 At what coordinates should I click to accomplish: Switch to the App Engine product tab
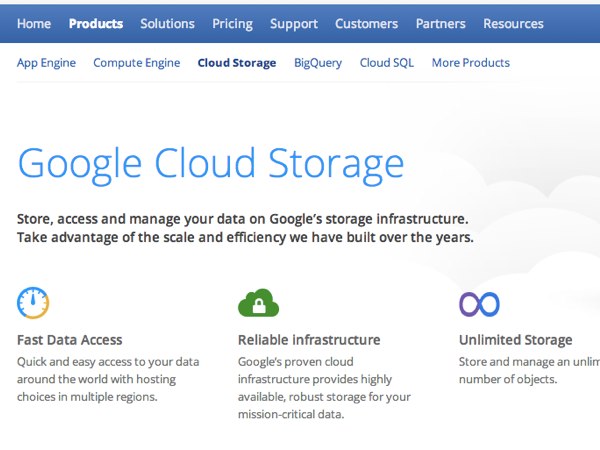pos(46,63)
